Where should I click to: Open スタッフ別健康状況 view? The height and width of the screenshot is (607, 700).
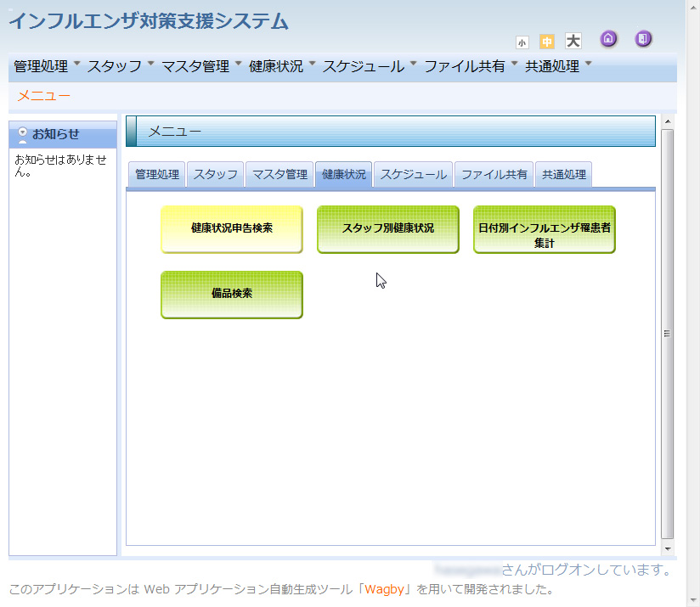pos(388,229)
